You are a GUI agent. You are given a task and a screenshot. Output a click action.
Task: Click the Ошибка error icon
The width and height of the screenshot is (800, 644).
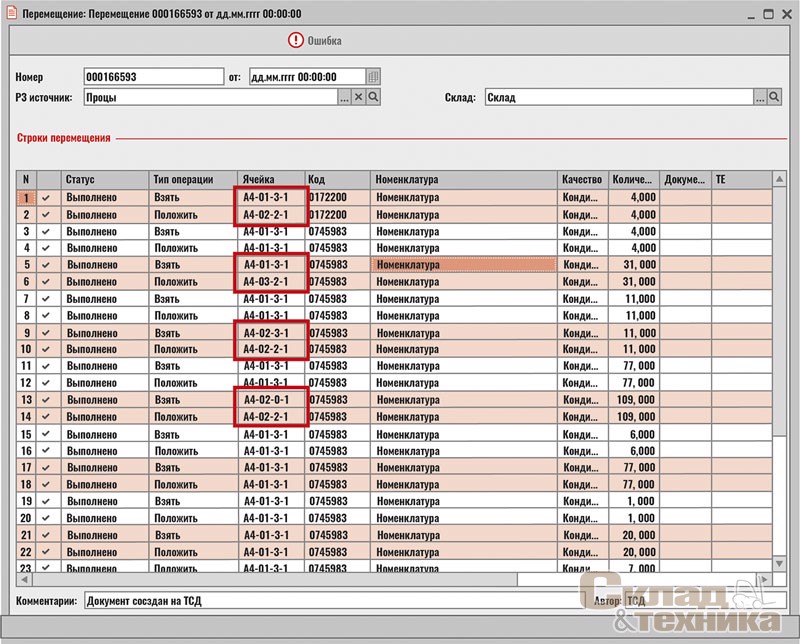295,41
